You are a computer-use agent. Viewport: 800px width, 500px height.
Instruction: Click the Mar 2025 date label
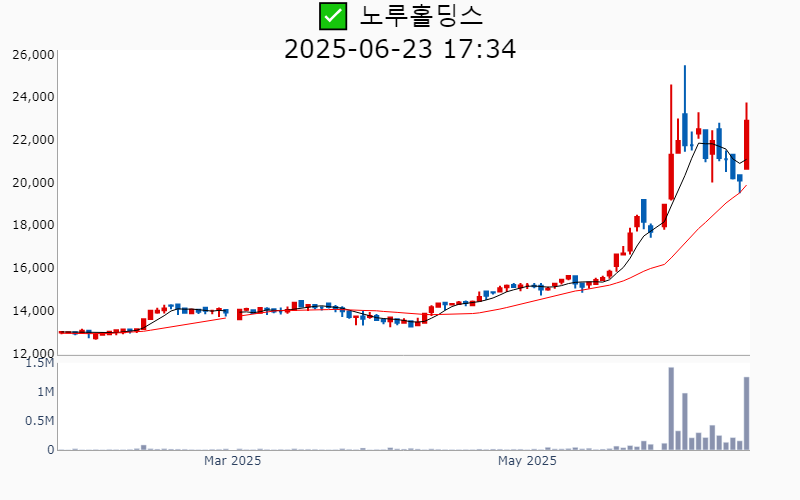(233, 461)
